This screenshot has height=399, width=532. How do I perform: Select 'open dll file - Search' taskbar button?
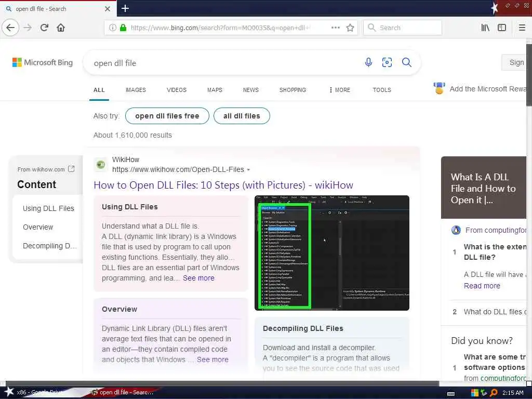click(x=122, y=392)
